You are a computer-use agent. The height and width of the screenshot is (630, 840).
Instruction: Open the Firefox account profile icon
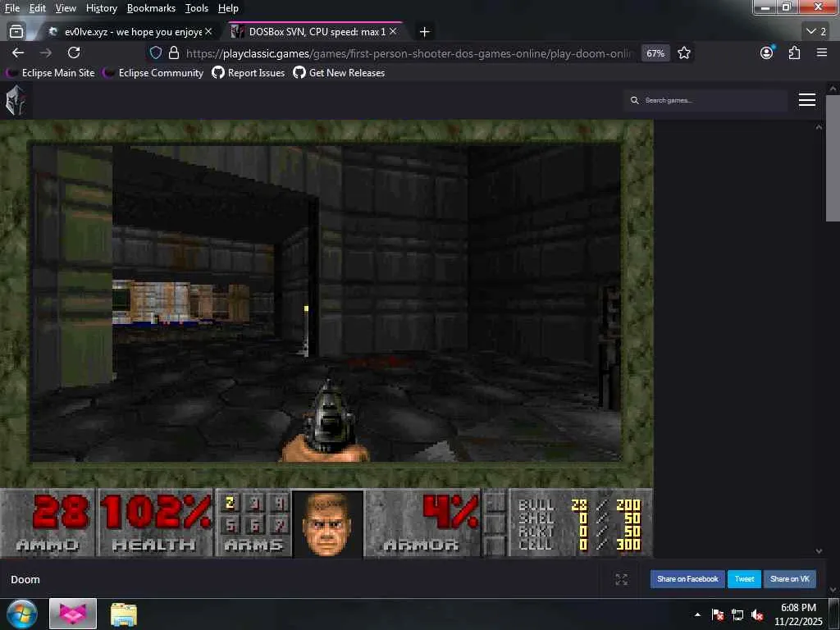coord(767,52)
